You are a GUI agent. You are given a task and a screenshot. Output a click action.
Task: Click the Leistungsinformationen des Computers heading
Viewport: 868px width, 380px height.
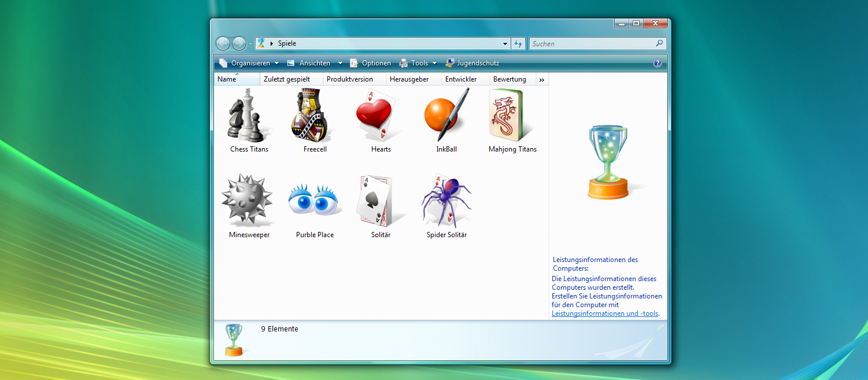[x=596, y=264]
